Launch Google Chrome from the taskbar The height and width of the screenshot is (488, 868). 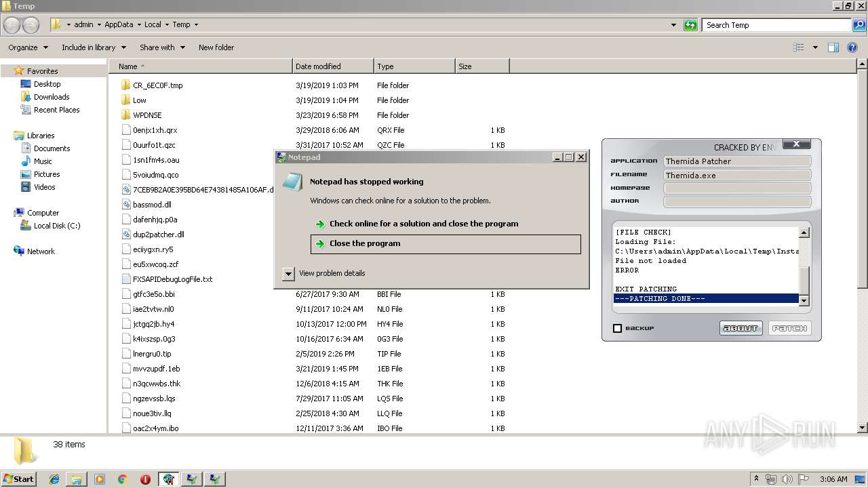click(x=122, y=479)
